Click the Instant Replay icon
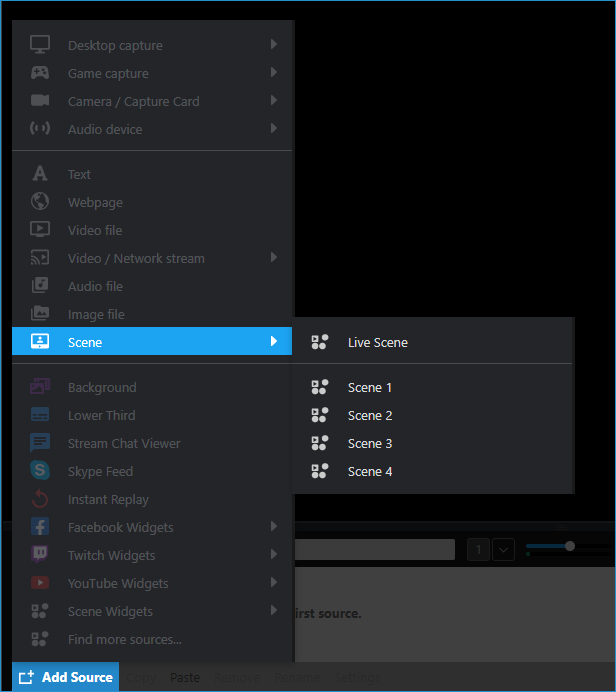616x692 pixels. pyautogui.click(x=40, y=499)
